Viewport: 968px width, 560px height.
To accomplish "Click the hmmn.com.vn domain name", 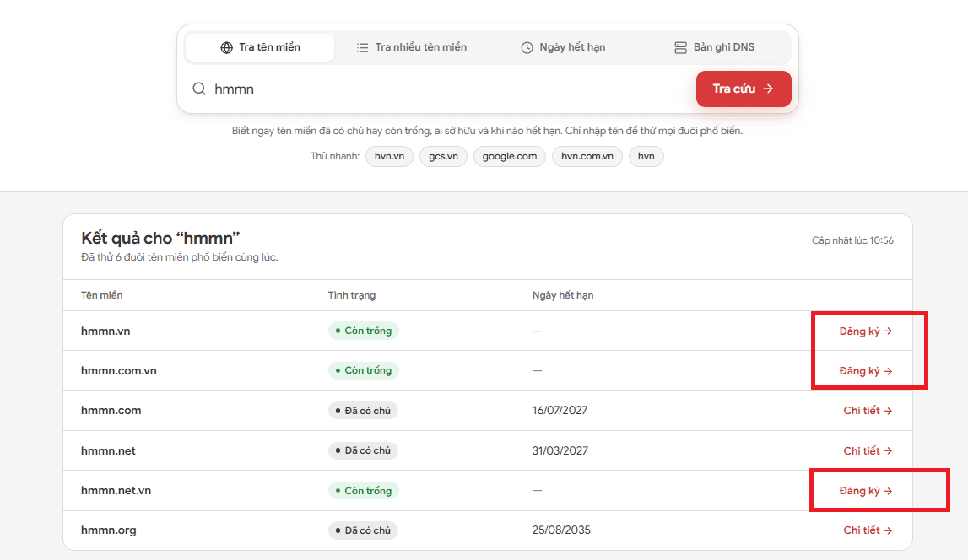I will coord(118,370).
